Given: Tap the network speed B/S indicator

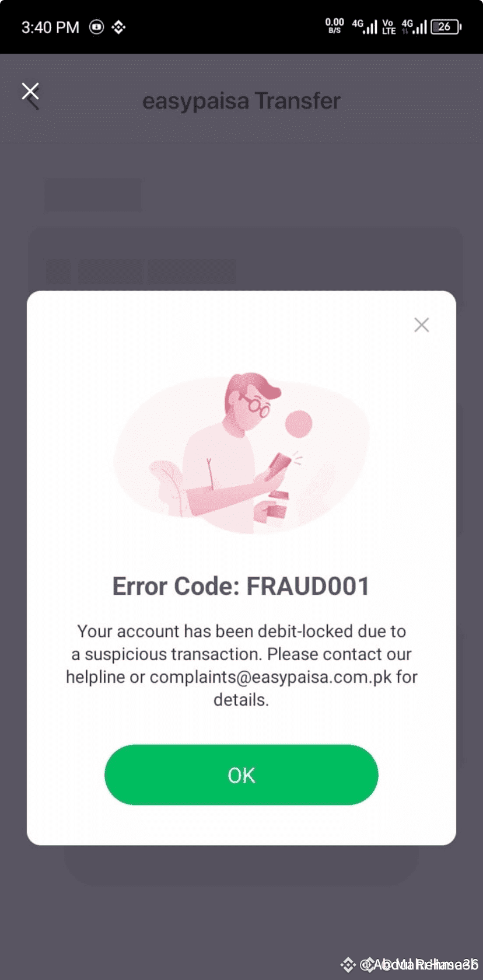Looking at the screenshot, I should point(334,26).
